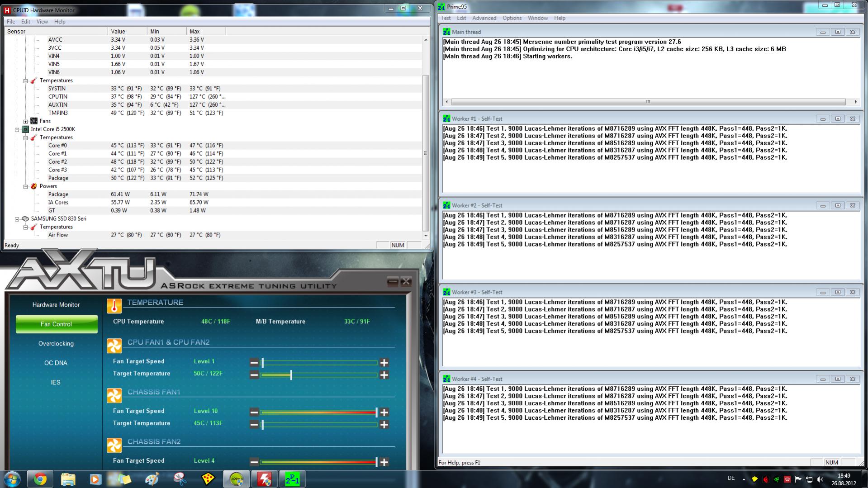Switch to AXTU via taskbar icon
The image size is (868, 488).
[237, 479]
